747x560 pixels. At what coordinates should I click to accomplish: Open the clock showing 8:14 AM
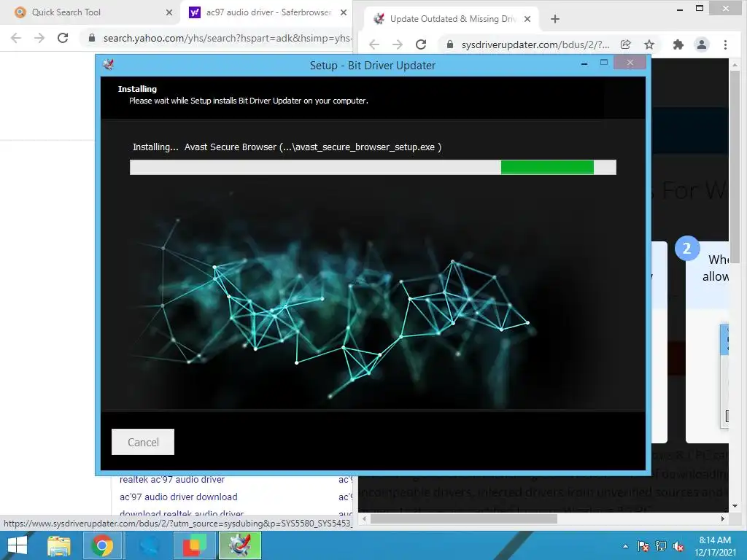pyautogui.click(x=715, y=546)
